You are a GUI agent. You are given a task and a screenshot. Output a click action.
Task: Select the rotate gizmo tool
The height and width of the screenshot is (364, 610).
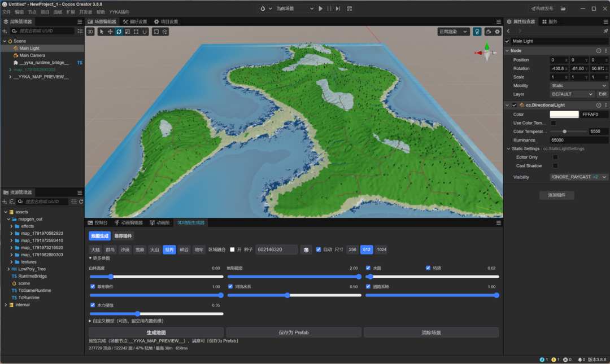(119, 32)
